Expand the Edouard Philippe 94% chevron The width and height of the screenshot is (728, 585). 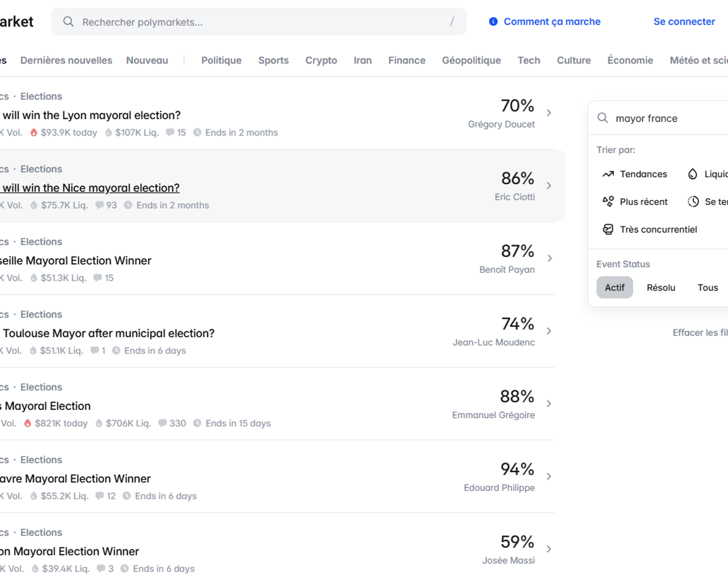click(x=549, y=476)
